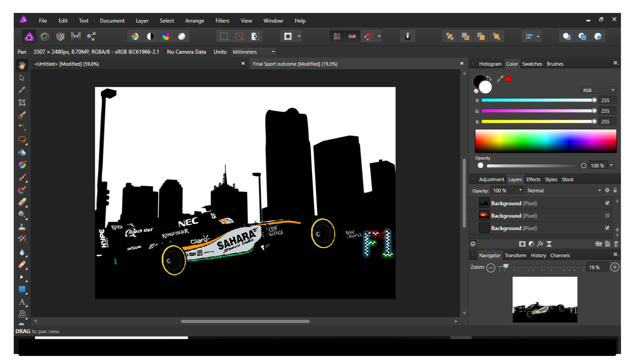Select the Gradient tool
The height and width of the screenshot is (364, 632).
(x=22, y=165)
